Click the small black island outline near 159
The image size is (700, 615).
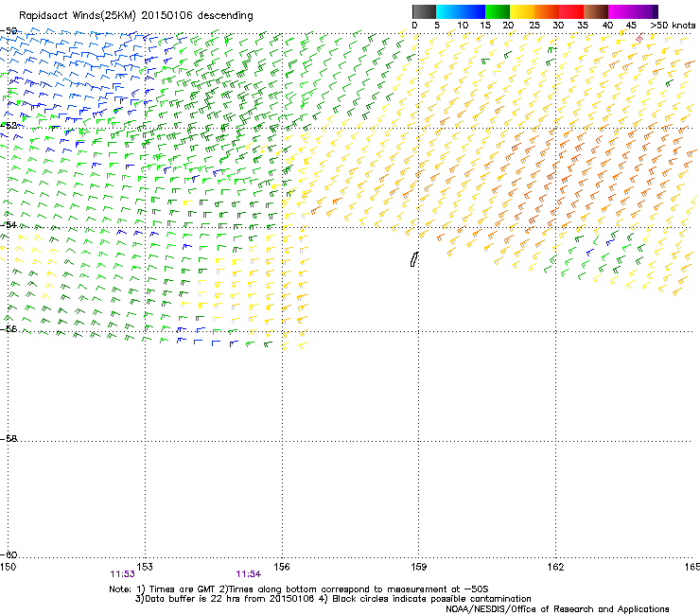click(x=414, y=259)
